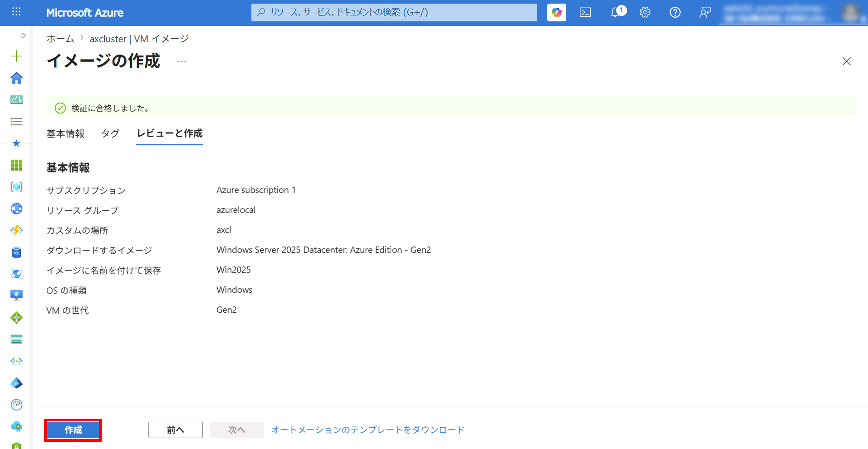Select the Win2025 image name value
This screenshot has height=449, width=868.
234,270
